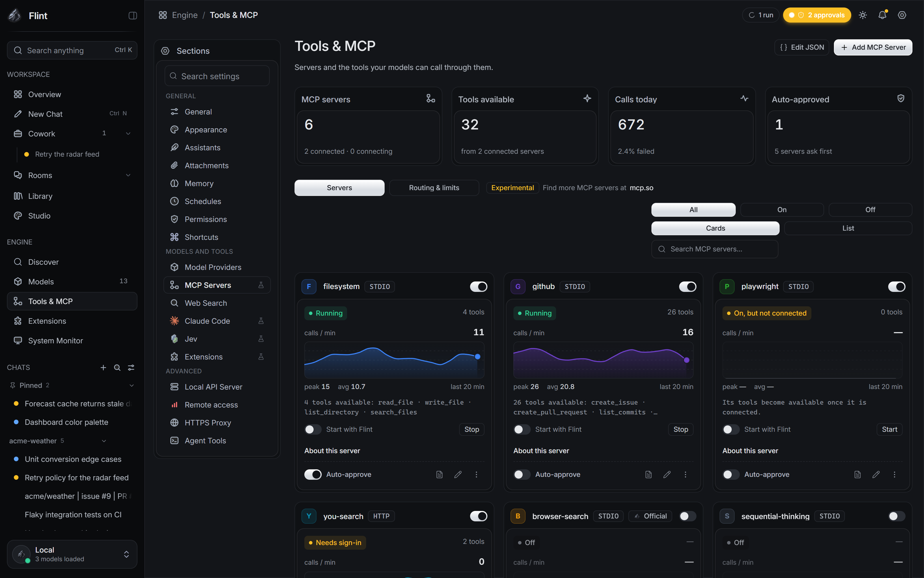Switch to List view

(x=848, y=228)
